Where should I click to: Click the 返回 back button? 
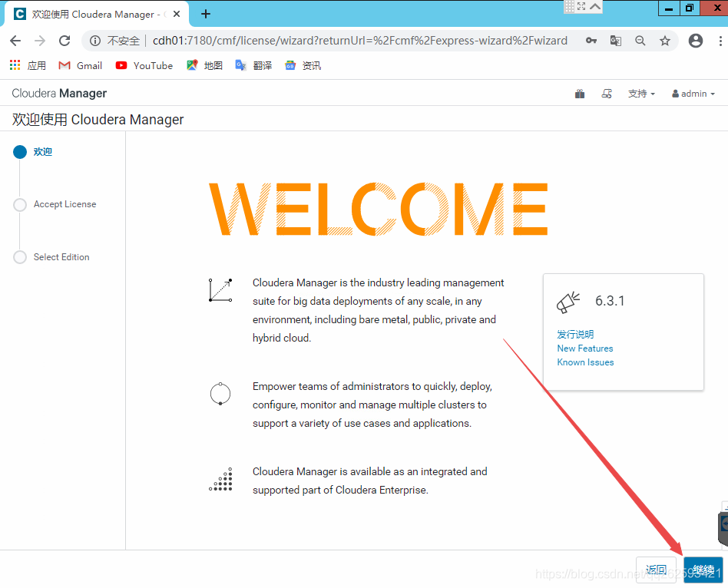click(656, 570)
